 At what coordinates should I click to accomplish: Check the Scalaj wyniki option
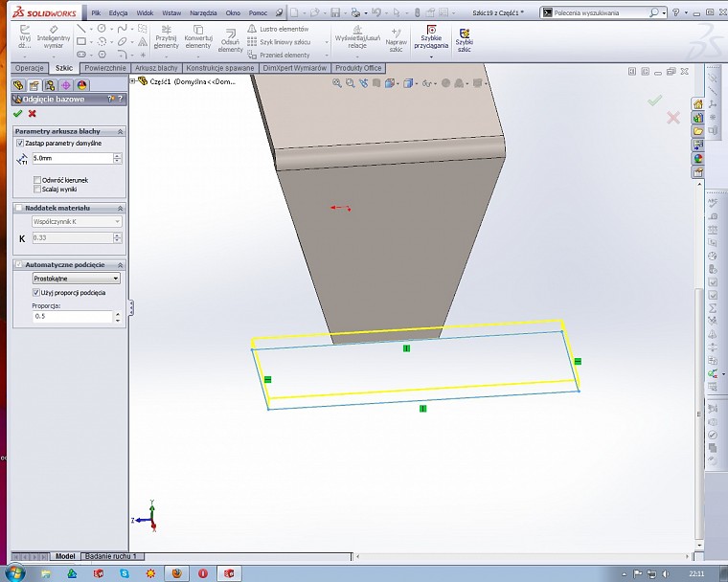(x=37, y=189)
